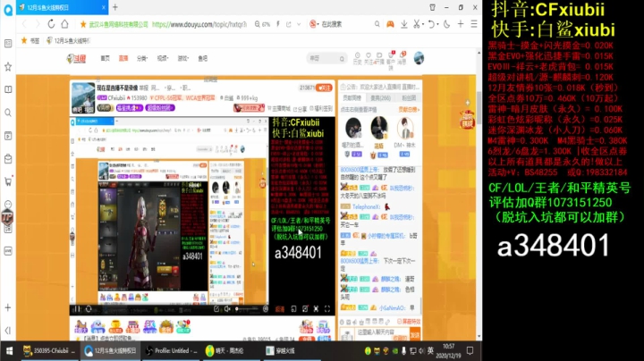Adjust the player volume slider
The height and width of the screenshot is (361, 644).
pos(247,309)
